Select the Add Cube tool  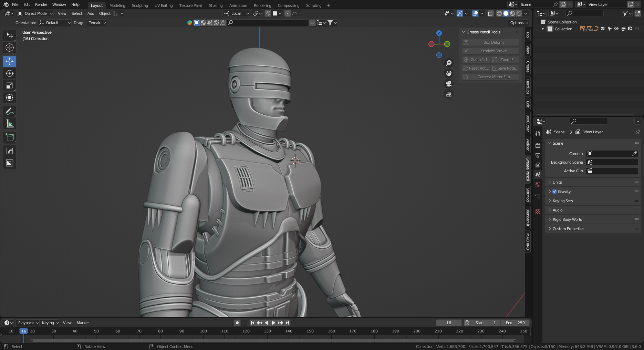10,137
